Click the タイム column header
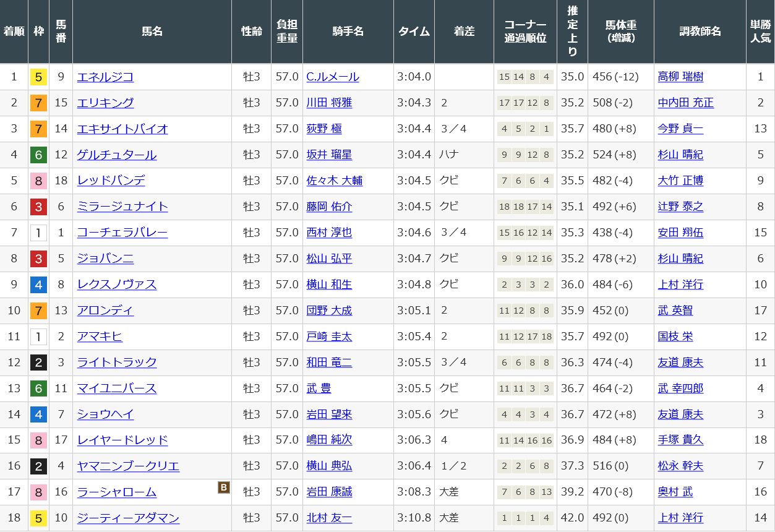This screenshot has height=532, width=775. 414,32
